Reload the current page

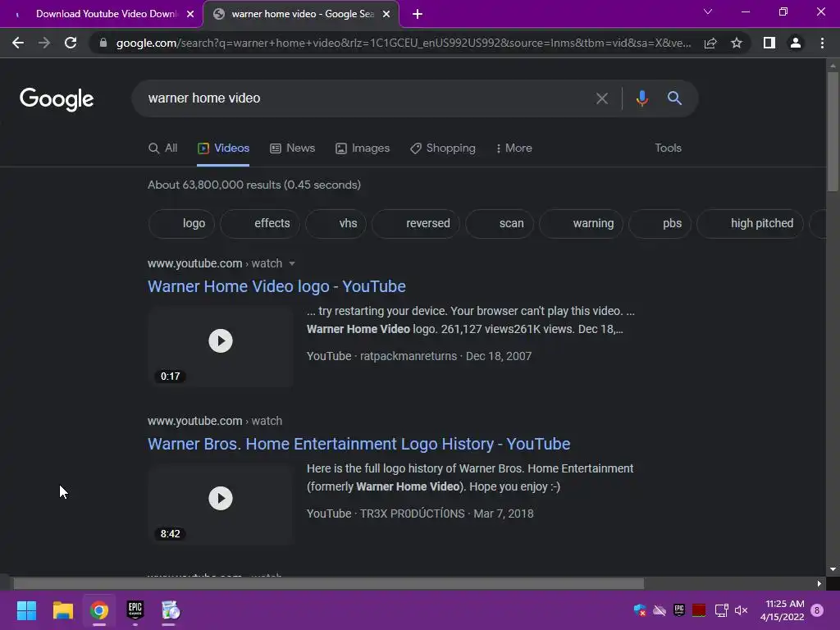click(71, 43)
